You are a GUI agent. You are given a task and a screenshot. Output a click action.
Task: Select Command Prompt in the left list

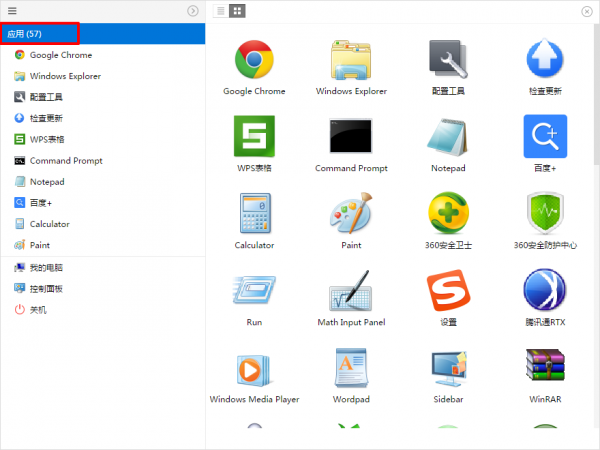click(103, 161)
